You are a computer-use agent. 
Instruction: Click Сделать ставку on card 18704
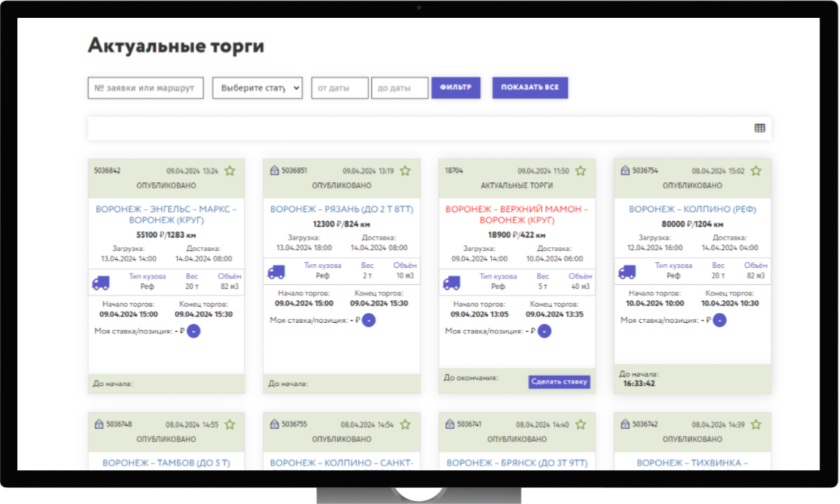coord(559,382)
